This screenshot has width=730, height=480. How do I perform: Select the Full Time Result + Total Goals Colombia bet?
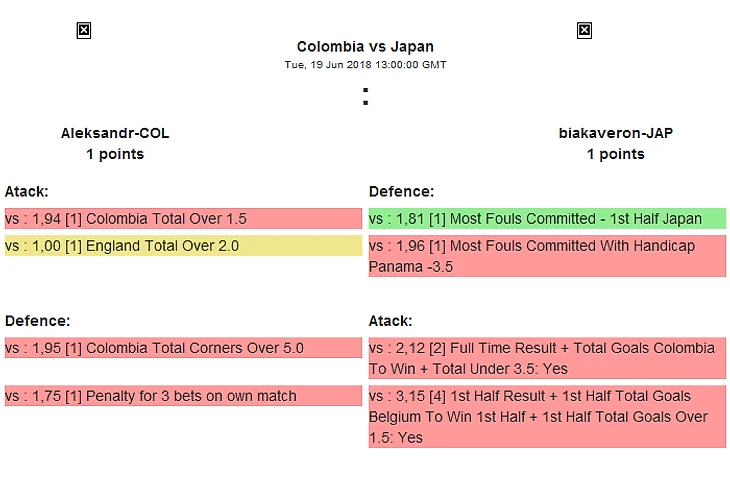tap(547, 358)
